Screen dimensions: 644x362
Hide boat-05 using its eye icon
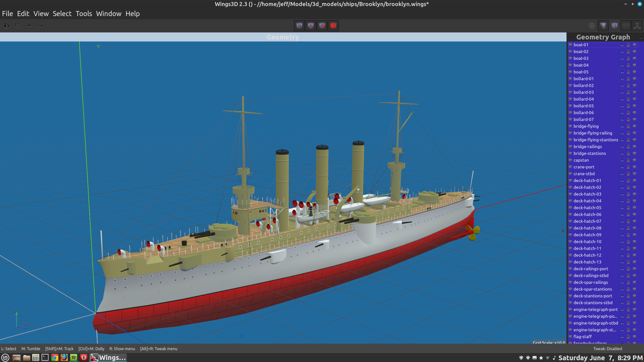point(622,72)
